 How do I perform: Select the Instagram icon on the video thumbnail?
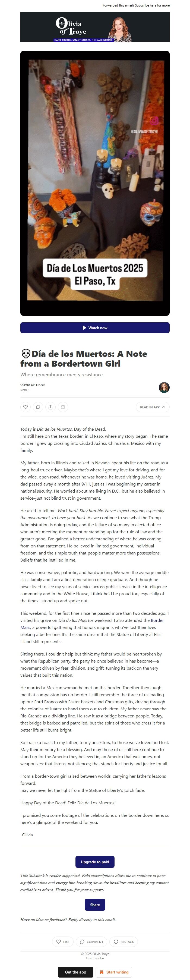point(154,121)
